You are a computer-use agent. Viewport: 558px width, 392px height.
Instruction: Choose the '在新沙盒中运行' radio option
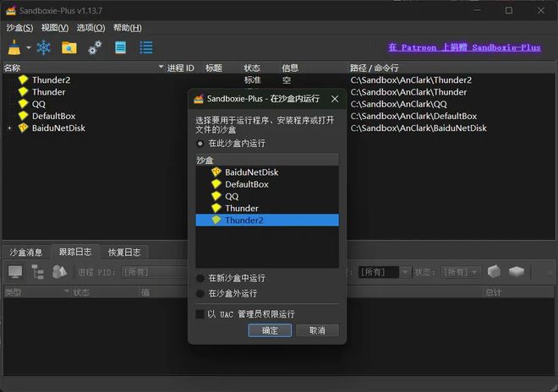pos(200,278)
